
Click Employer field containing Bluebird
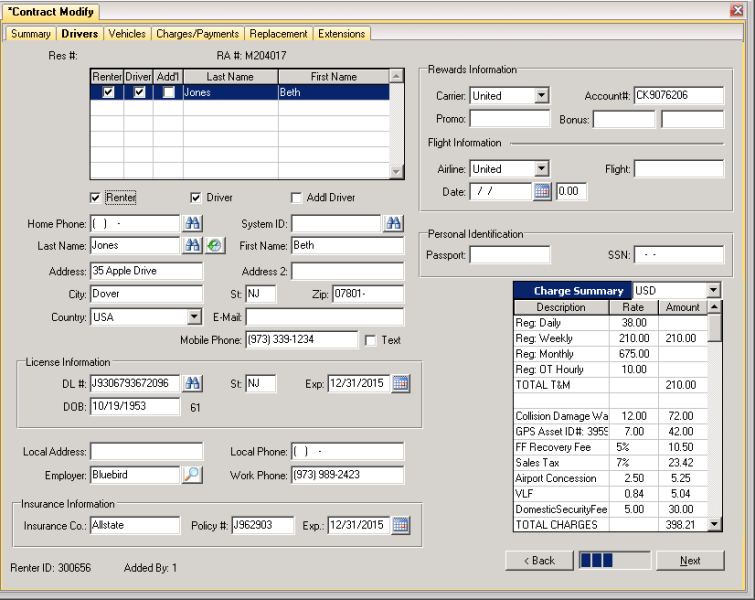pos(135,475)
